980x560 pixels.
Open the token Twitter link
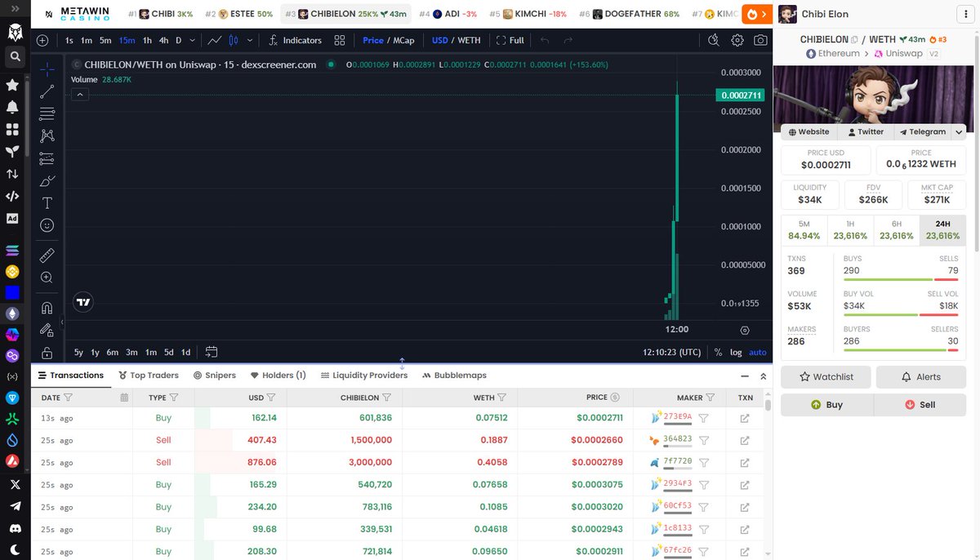(x=866, y=131)
